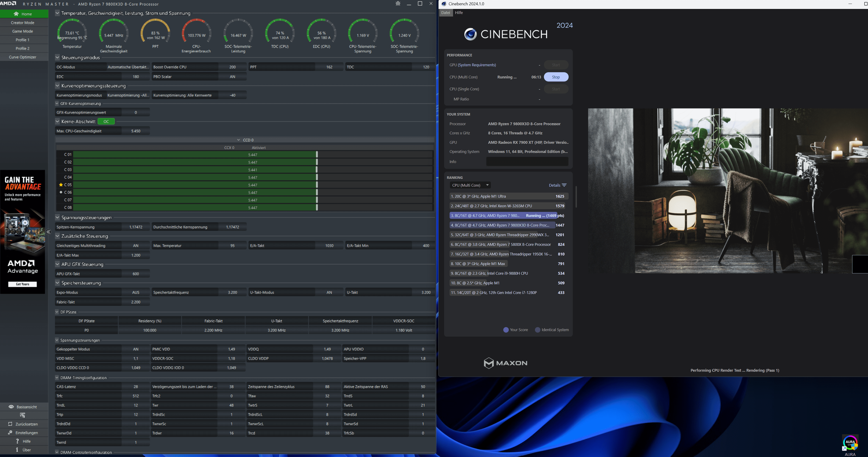Click the bug report icon in title bar
The width and height of the screenshot is (868, 457).
click(398, 4)
